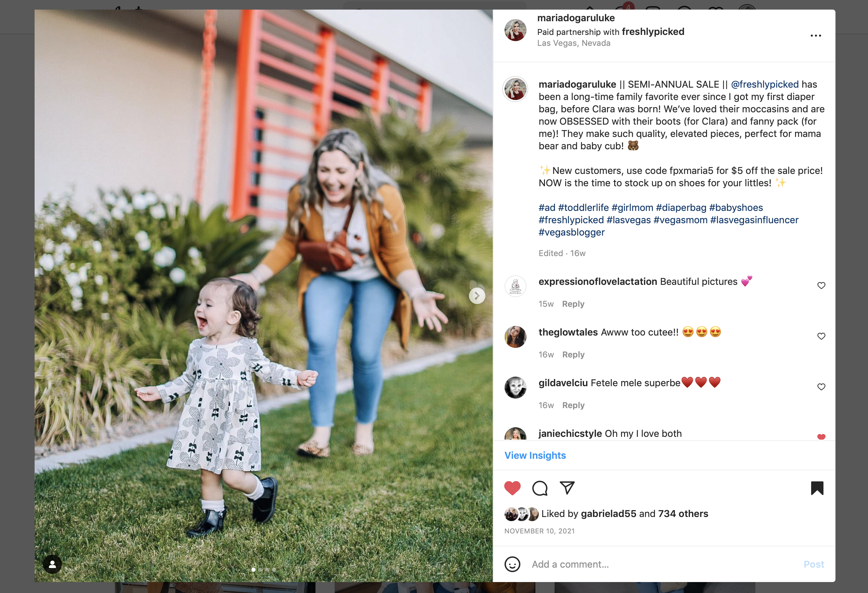Unlike the post via red heart icon

[512, 488]
